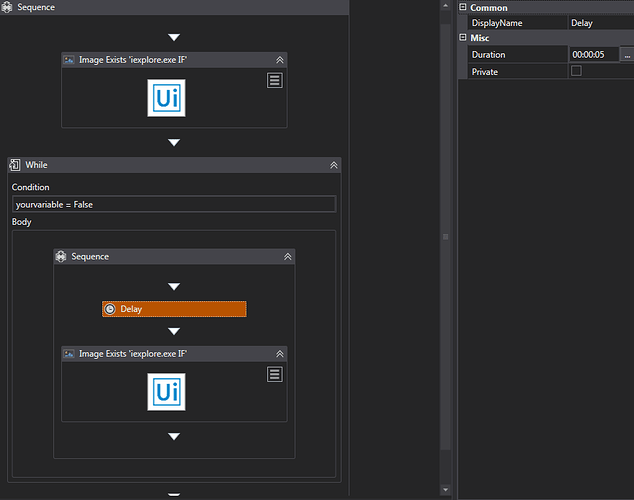Click the drop arrow below the Delay activity
The image size is (634, 500).
(174, 331)
